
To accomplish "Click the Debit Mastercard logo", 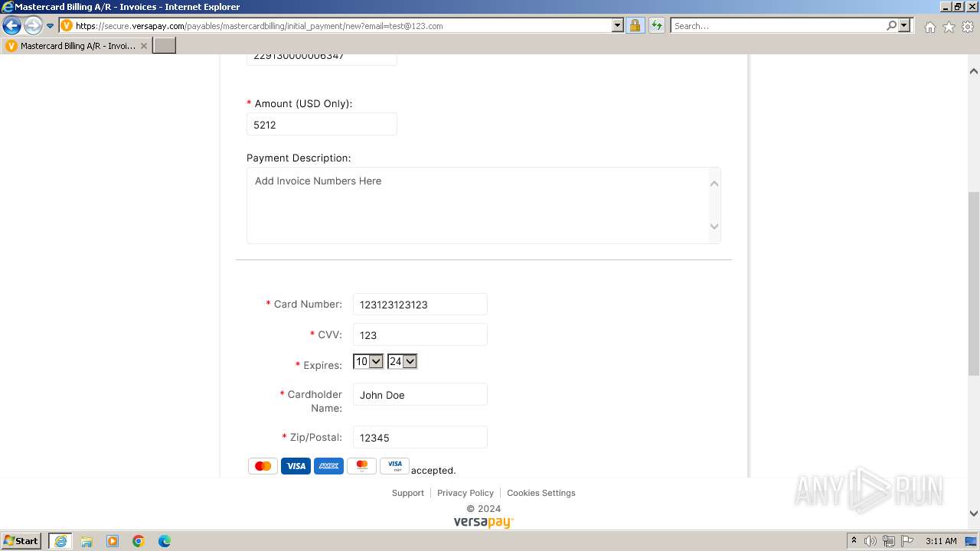I will (361, 466).
